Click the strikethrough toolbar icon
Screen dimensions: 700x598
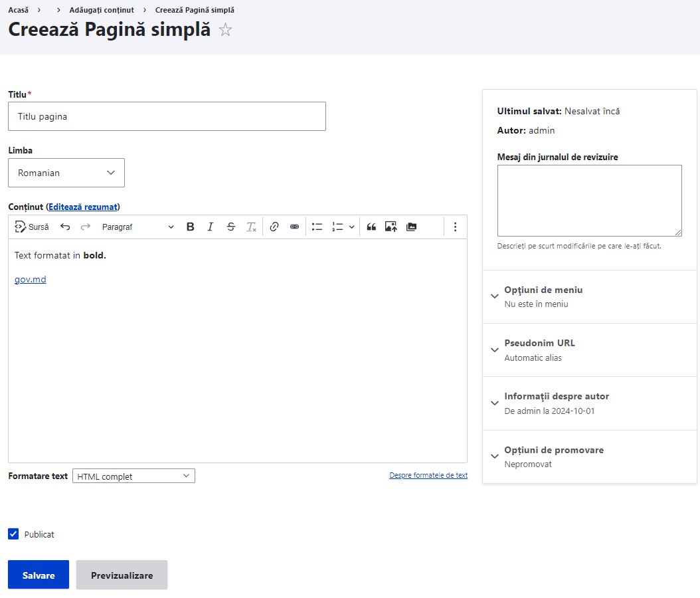coord(230,227)
